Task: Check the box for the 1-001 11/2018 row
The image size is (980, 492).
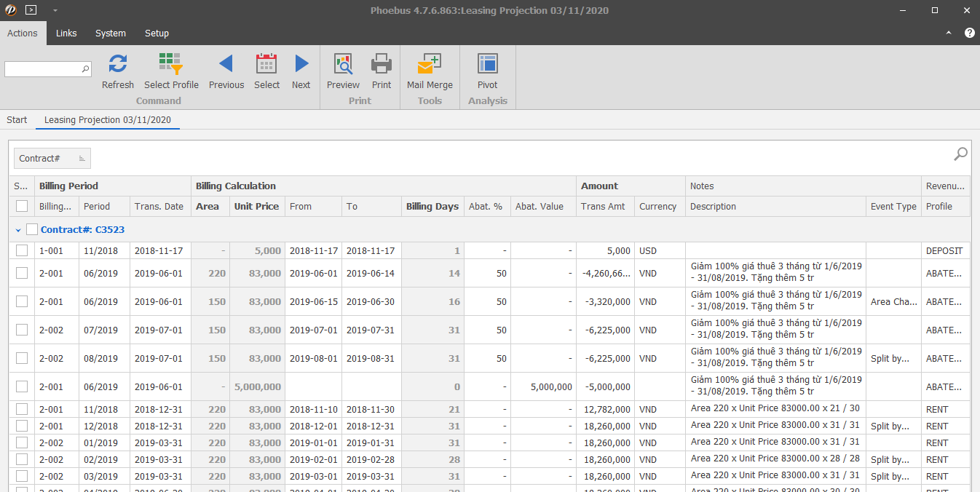Action: click(22, 250)
